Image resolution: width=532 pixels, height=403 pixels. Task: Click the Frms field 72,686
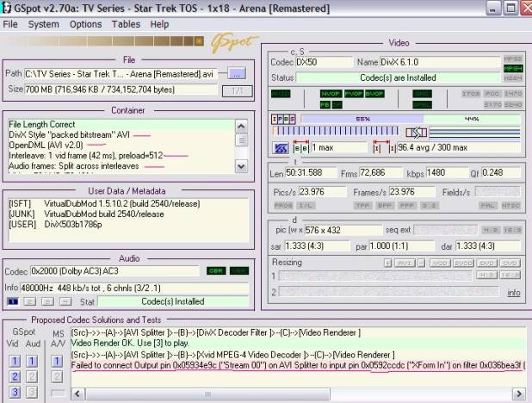pos(380,172)
